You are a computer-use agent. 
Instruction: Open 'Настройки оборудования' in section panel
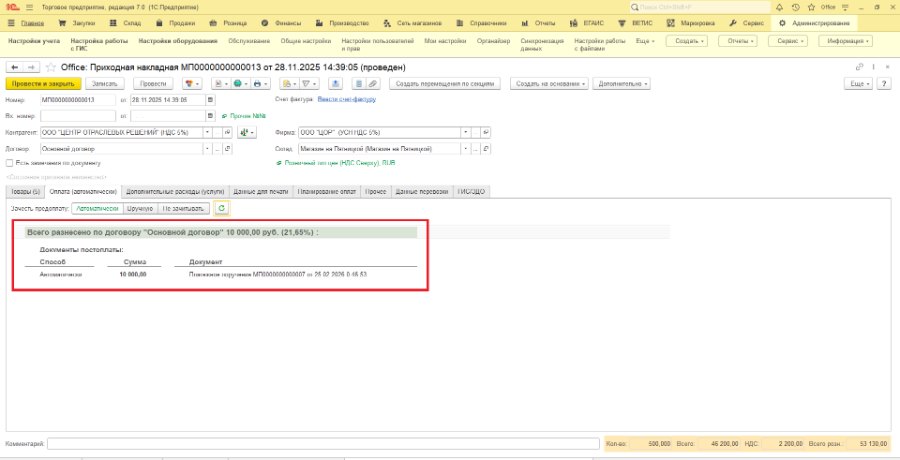coord(178,41)
